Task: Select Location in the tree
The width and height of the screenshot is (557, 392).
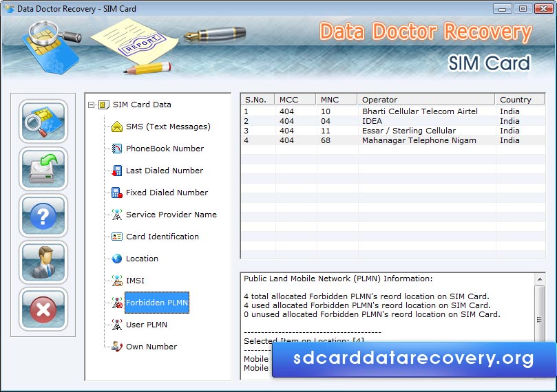Action: point(142,259)
